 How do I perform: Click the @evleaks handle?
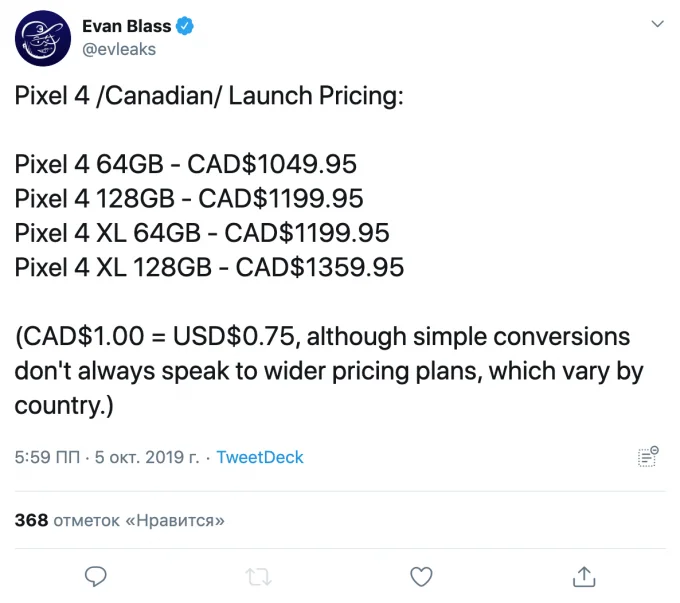(x=119, y=49)
